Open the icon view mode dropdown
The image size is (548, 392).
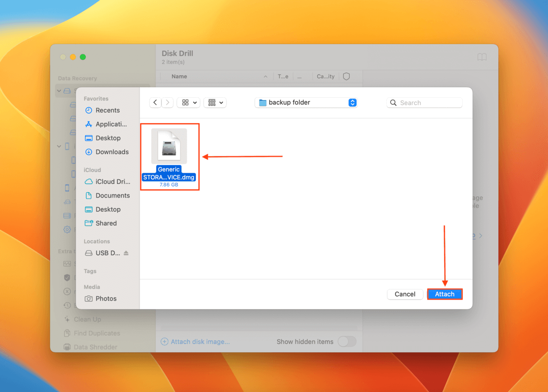[x=189, y=103]
